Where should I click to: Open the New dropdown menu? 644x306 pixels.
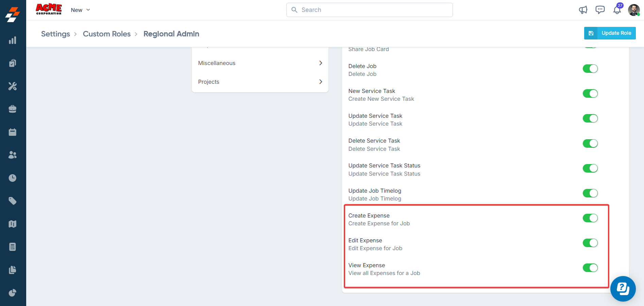click(80, 10)
